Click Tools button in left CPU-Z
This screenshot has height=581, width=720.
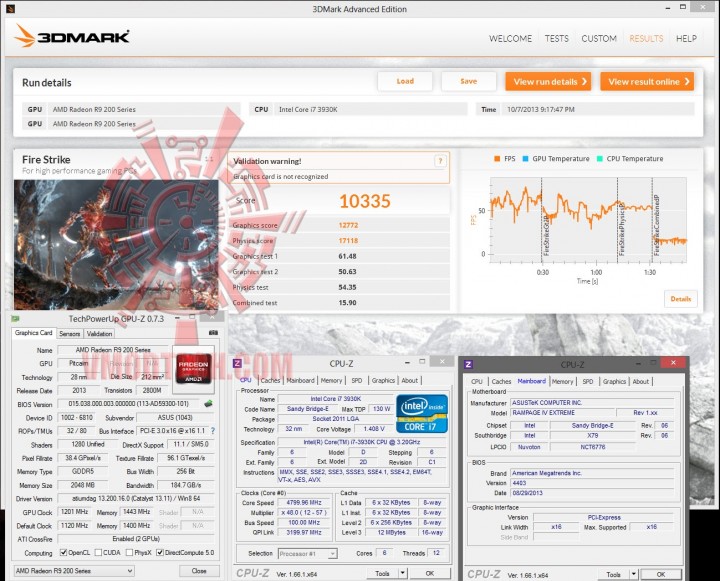pos(382,573)
